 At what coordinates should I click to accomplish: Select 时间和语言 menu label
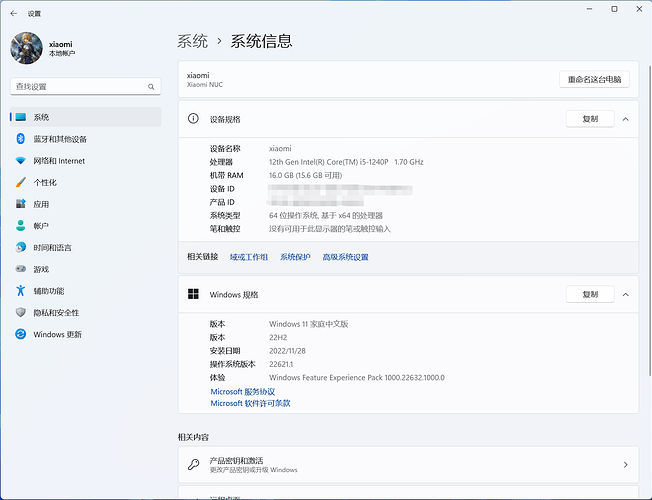[52, 248]
